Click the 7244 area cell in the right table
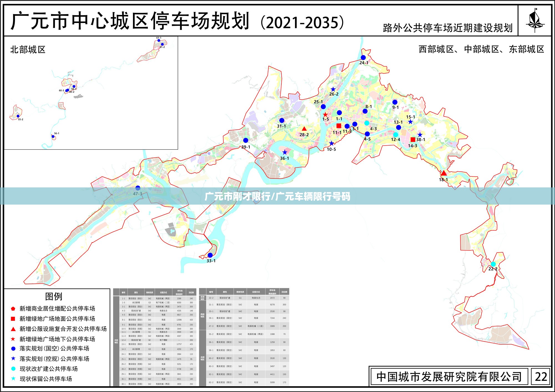This screenshot has width=555, height=392. [x=273, y=318]
